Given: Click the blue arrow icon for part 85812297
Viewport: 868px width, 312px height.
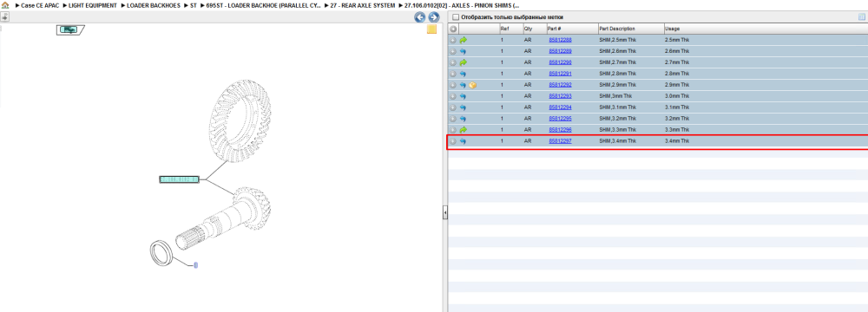Looking at the screenshot, I should point(464,141).
